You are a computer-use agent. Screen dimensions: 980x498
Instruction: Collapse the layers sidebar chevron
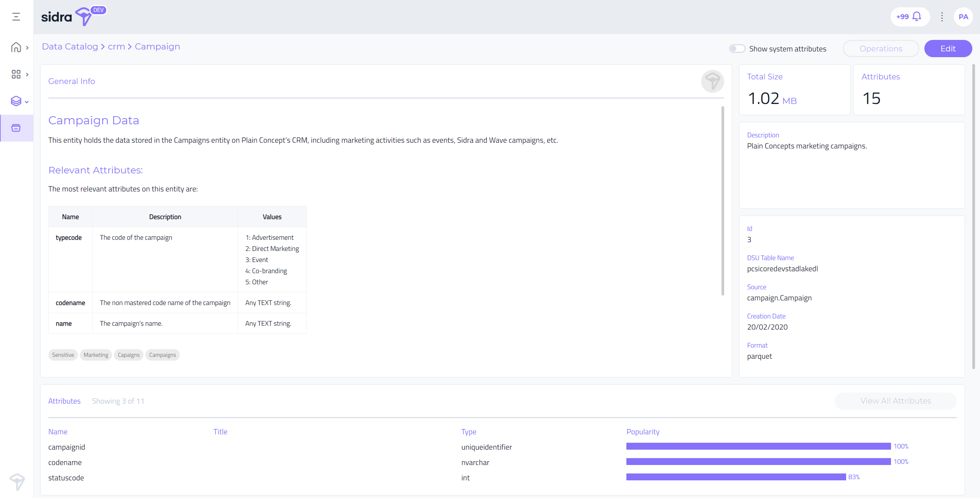(27, 102)
